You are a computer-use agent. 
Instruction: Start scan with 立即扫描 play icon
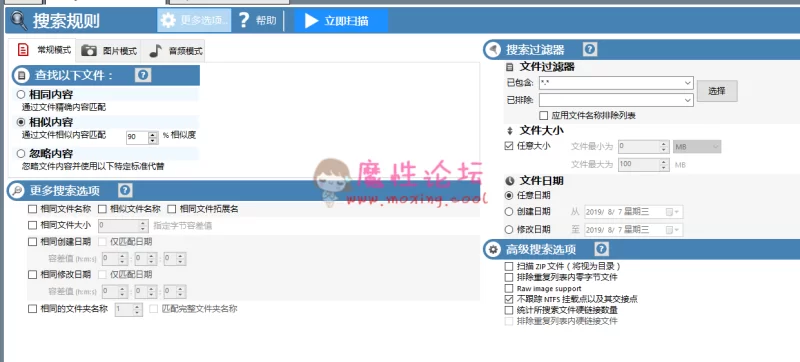click(311, 21)
